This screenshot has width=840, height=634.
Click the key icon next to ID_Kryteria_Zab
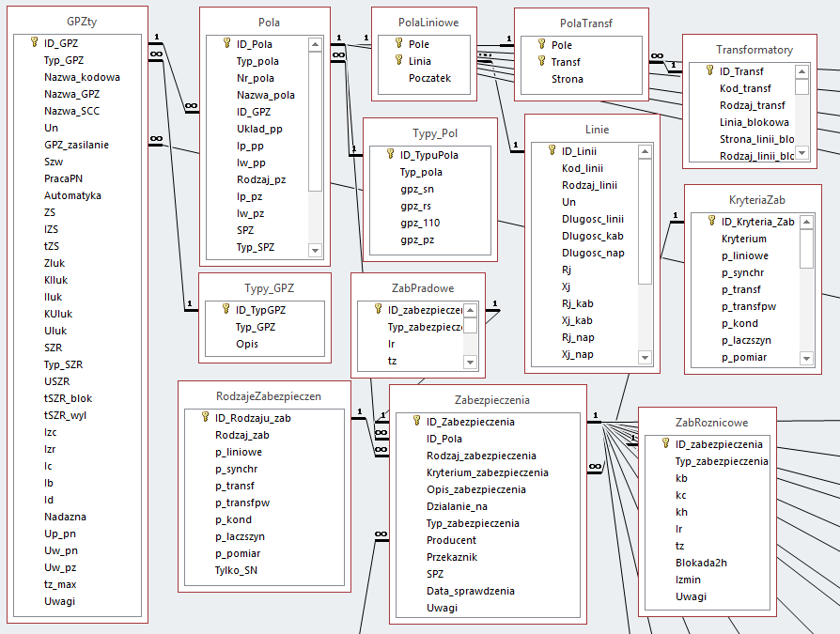click(x=712, y=221)
